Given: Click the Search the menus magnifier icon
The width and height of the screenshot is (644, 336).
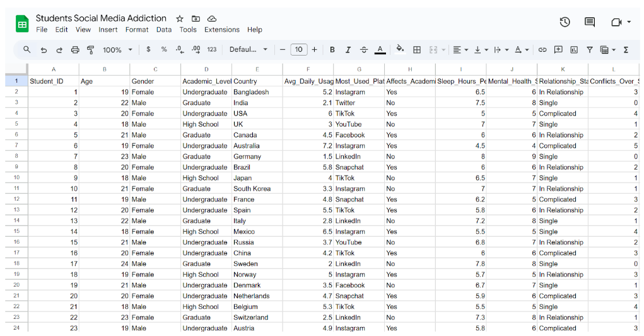Looking at the screenshot, I should click(26, 49).
